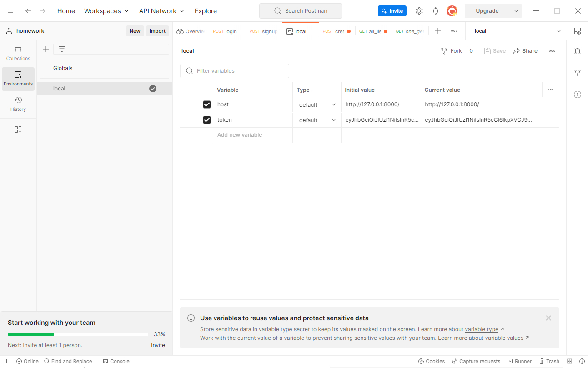Image resolution: width=588 pixels, height=368 pixels.
Task: Open the environment quick look icon
Action: coord(578,31)
